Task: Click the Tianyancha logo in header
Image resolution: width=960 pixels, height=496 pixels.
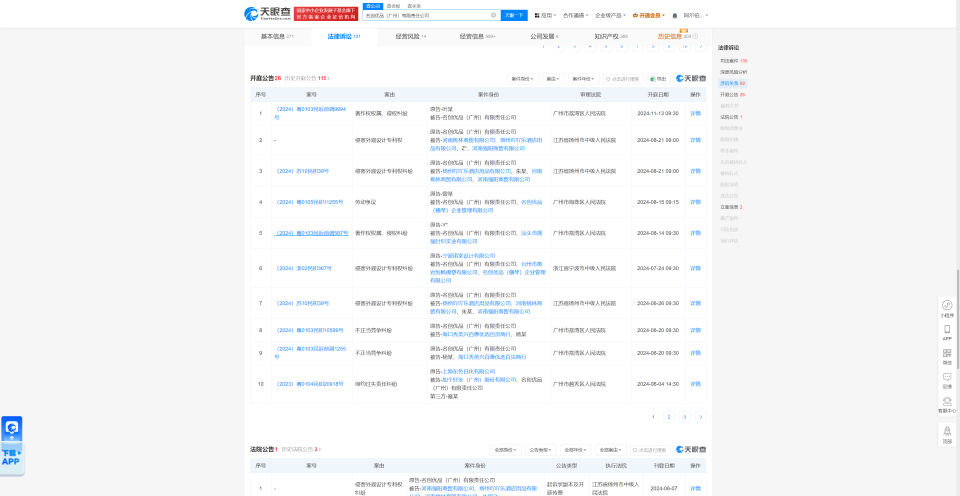Action: (x=268, y=13)
